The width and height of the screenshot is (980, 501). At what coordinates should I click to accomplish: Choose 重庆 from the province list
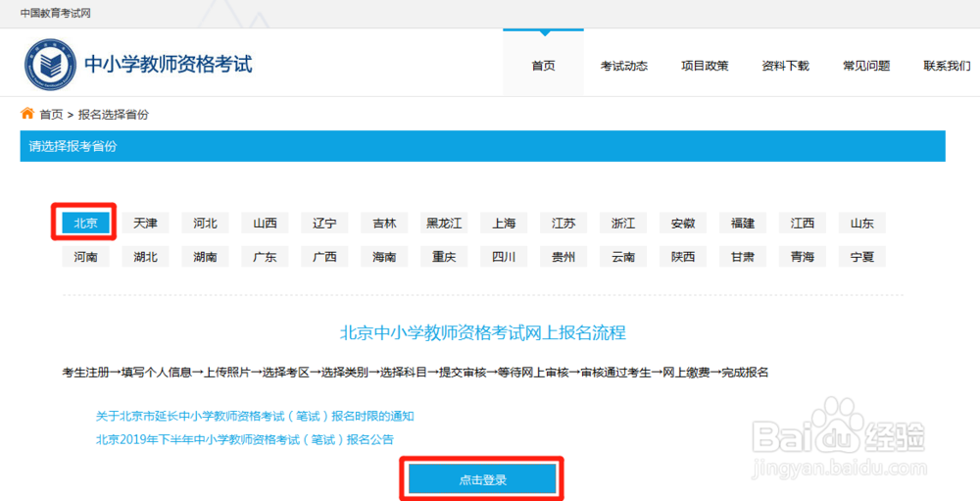click(x=444, y=257)
